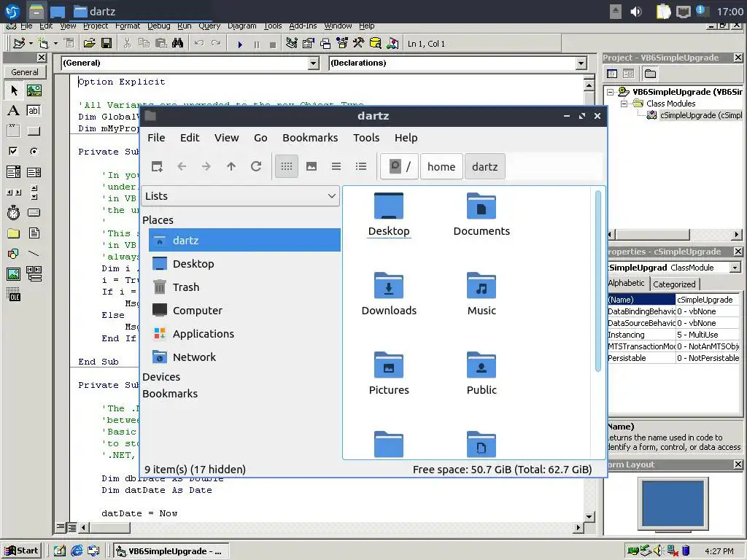Open the View menu in file manager
Image resolution: width=747 pixels, height=560 pixels.
pyautogui.click(x=226, y=138)
